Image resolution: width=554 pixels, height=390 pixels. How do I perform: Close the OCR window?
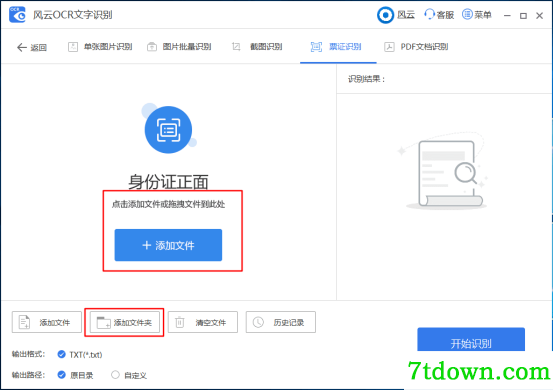[x=539, y=16]
